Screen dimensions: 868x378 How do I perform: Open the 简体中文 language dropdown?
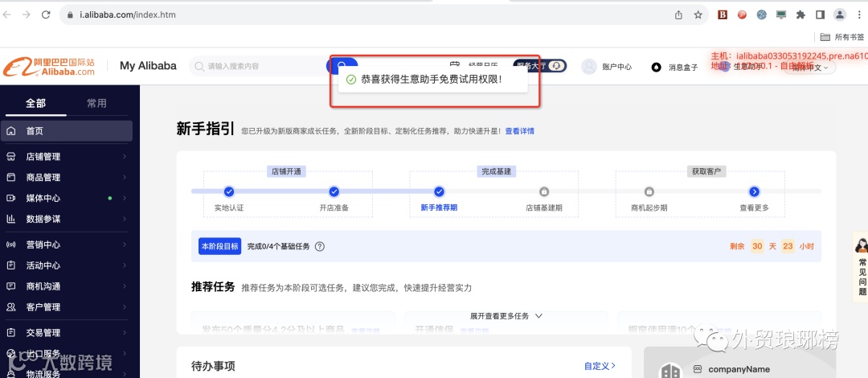pos(810,67)
